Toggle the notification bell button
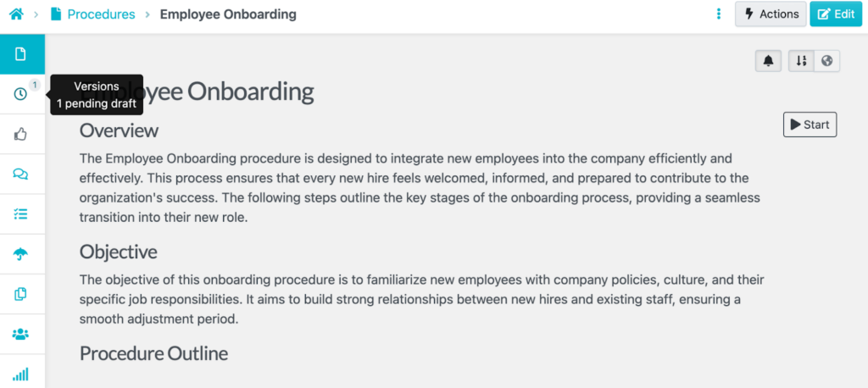Image resolution: width=868 pixels, height=388 pixels. tap(768, 61)
